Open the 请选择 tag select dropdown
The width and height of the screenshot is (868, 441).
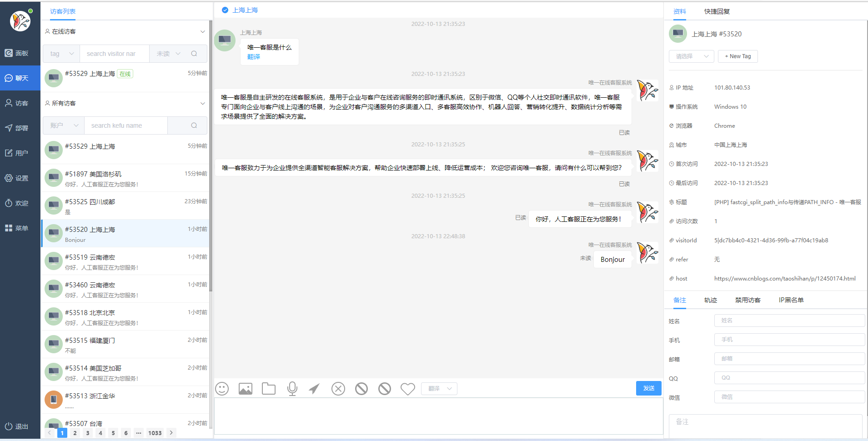(692, 56)
